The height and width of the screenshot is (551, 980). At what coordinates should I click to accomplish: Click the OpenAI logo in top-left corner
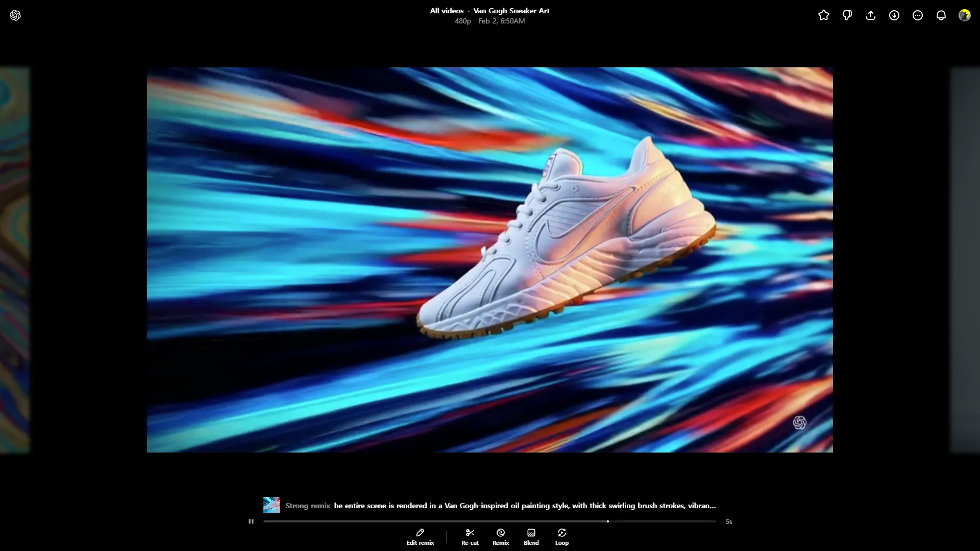click(15, 15)
